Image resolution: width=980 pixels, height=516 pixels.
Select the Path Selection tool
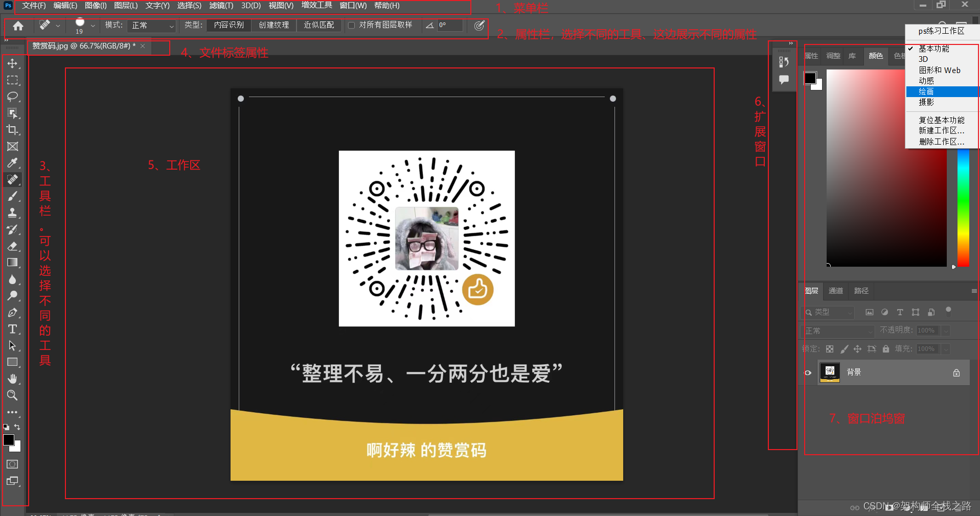tap(12, 346)
